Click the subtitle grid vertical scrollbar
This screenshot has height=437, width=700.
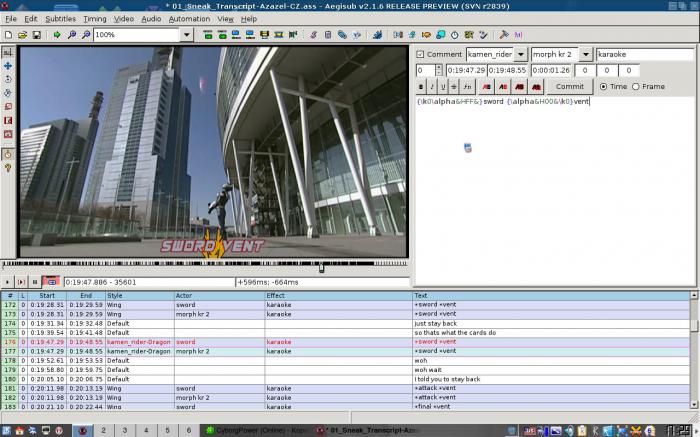[x=694, y=350]
